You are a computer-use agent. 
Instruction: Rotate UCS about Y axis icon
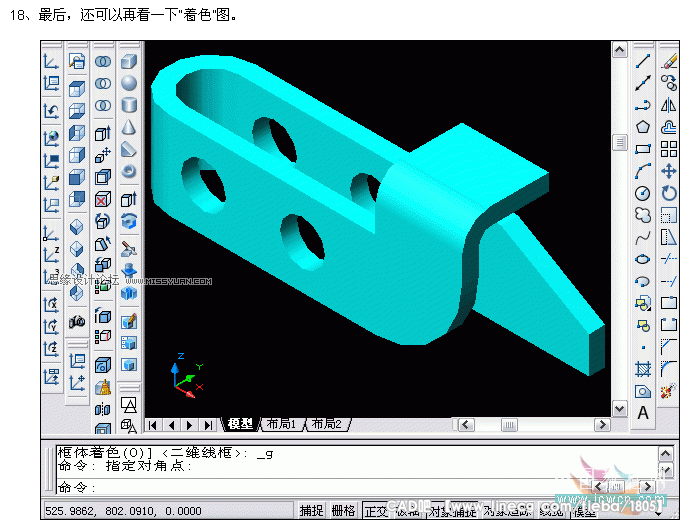[51, 327]
